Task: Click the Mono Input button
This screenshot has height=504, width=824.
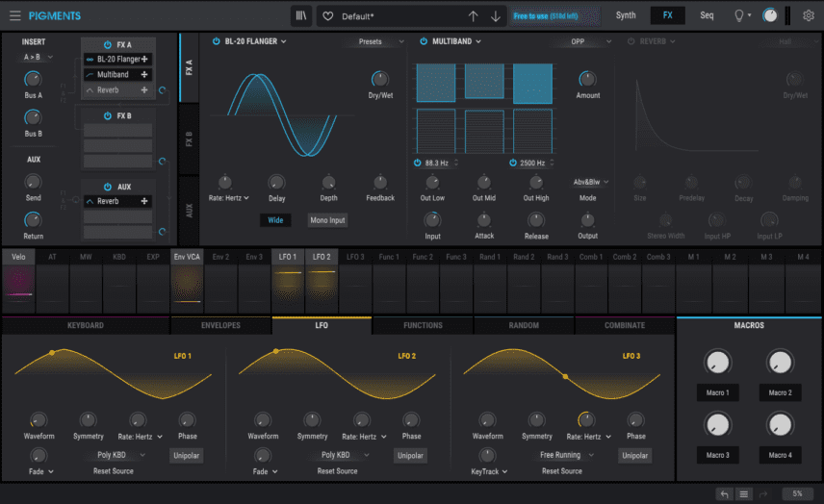Action: [x=327, y=220]
